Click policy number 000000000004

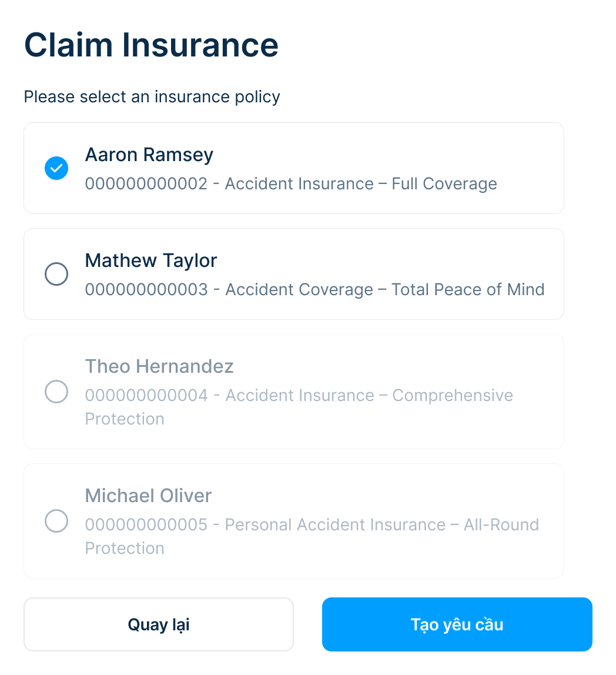coord(146,396)
